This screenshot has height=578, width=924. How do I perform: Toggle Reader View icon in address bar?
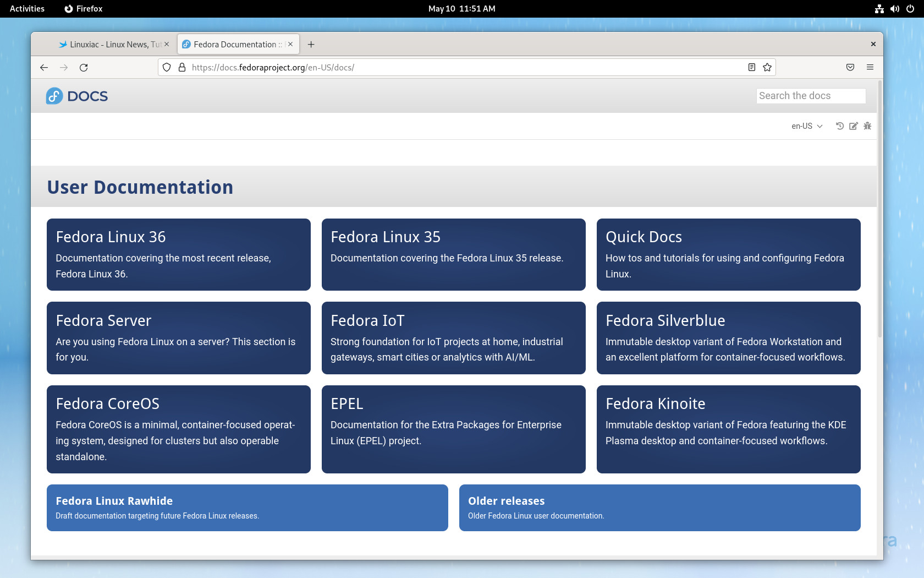(752, 67)
